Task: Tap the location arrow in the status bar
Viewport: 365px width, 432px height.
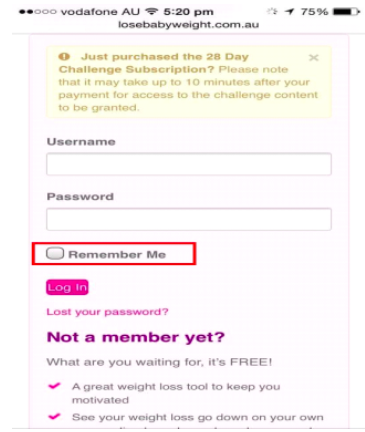Action: 289,11
